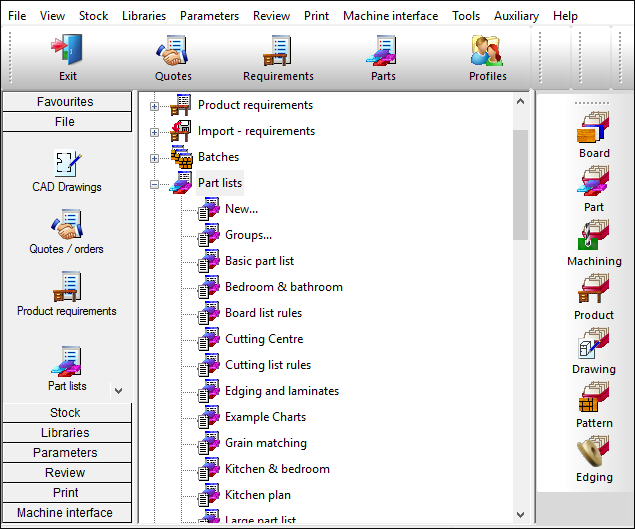Image resolution: width=635 pixels, height=529 pixels.
Task: Click icon beside Kitchen plan
Action: [209, 495]
